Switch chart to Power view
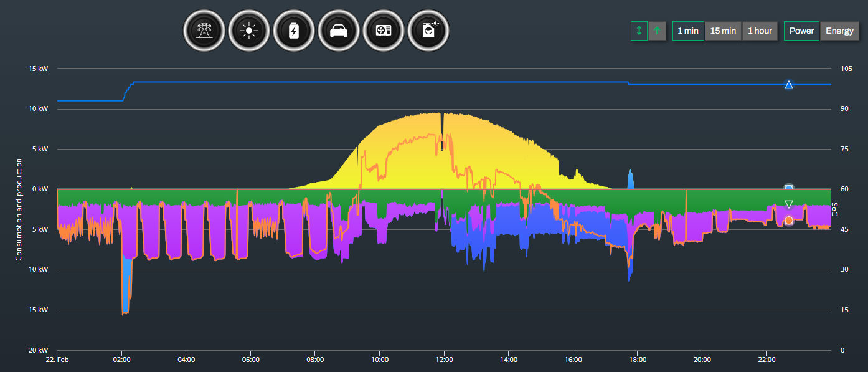868x372 pixels. click(801, 31)
